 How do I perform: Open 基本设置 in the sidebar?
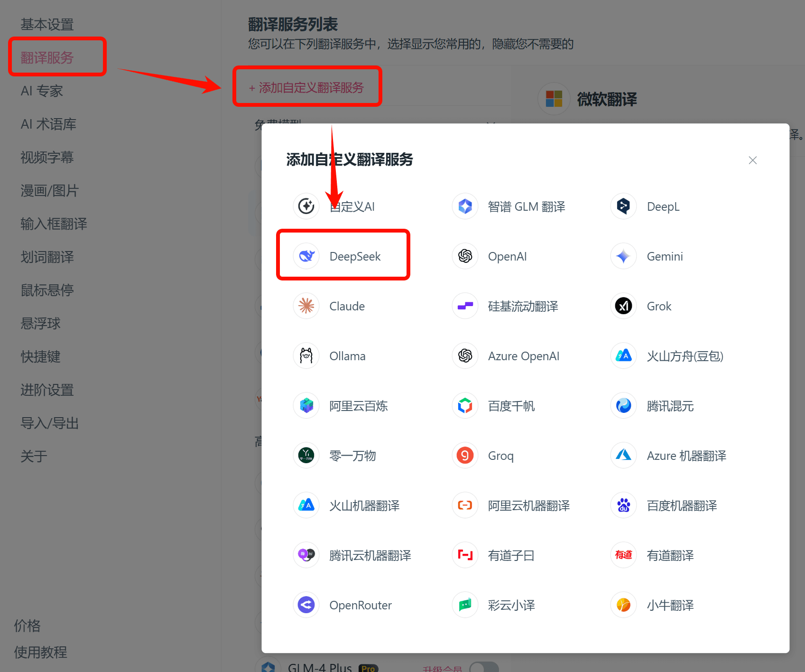[47, 25]
